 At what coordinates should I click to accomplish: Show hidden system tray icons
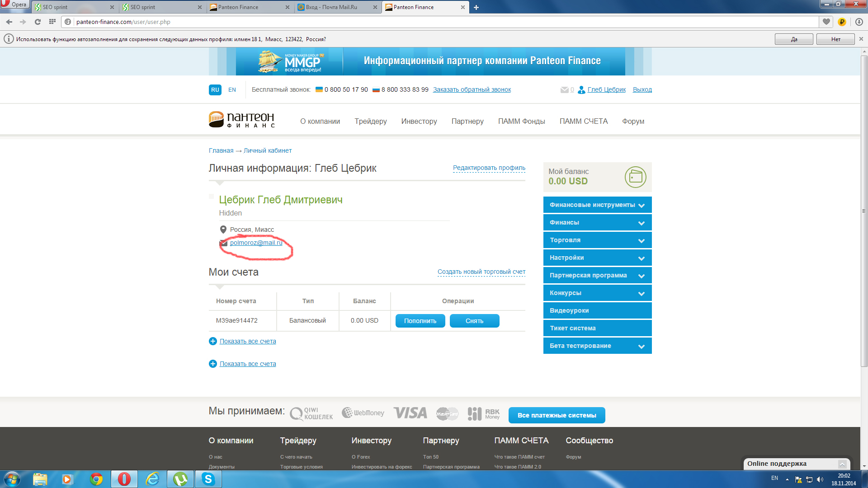(x=787, y=479)
